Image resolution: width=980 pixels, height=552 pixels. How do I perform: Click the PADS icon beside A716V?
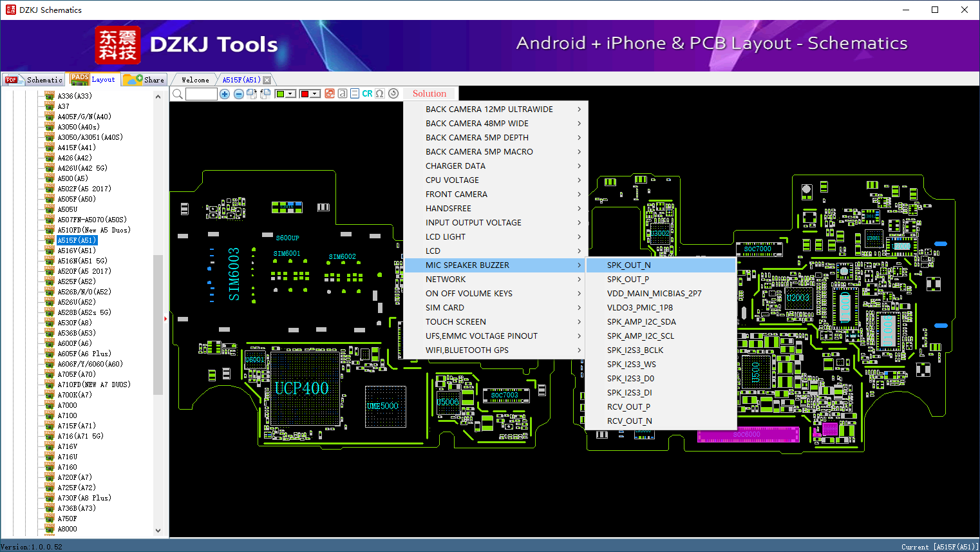click(x=50, y=446)
